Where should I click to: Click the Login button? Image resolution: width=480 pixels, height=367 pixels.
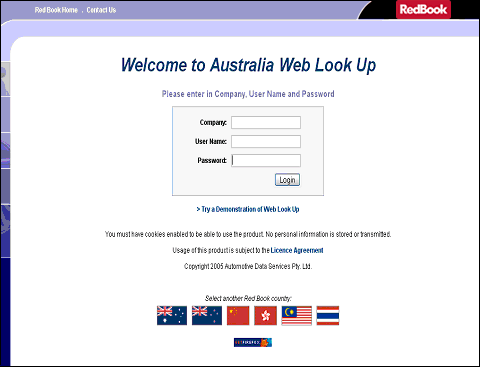[287, 180]
